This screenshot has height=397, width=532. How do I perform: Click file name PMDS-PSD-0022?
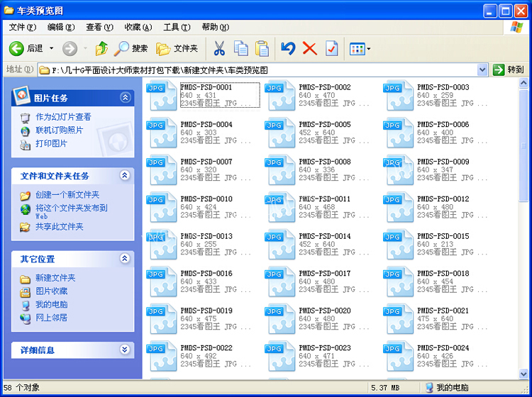206,348
